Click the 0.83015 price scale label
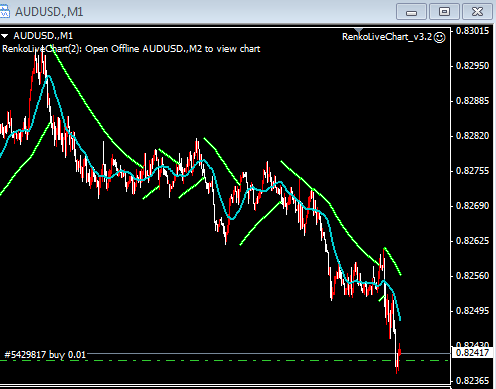The image size is (496, 389). point(472,31)
